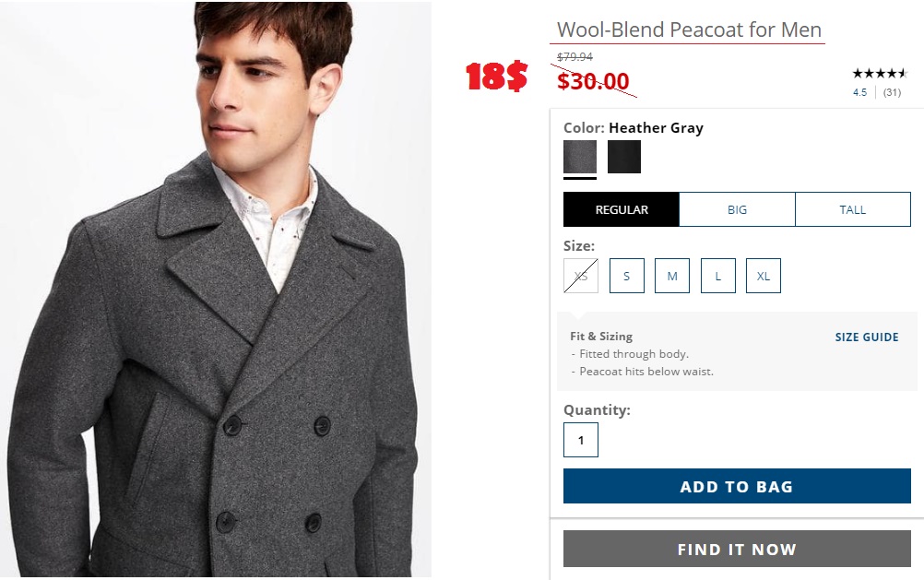Screen dimensions: 924x580
Task: Pick size M
Action: [672, 276]
